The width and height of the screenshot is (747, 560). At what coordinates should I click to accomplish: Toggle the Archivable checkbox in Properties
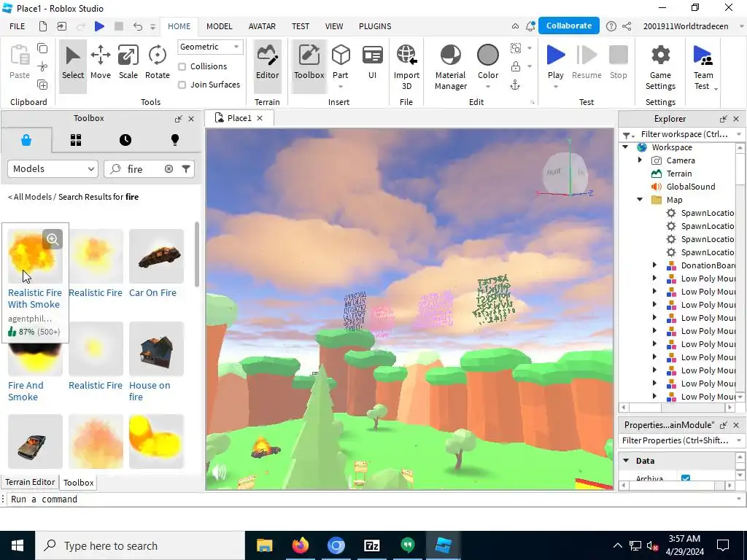point(686,478)
